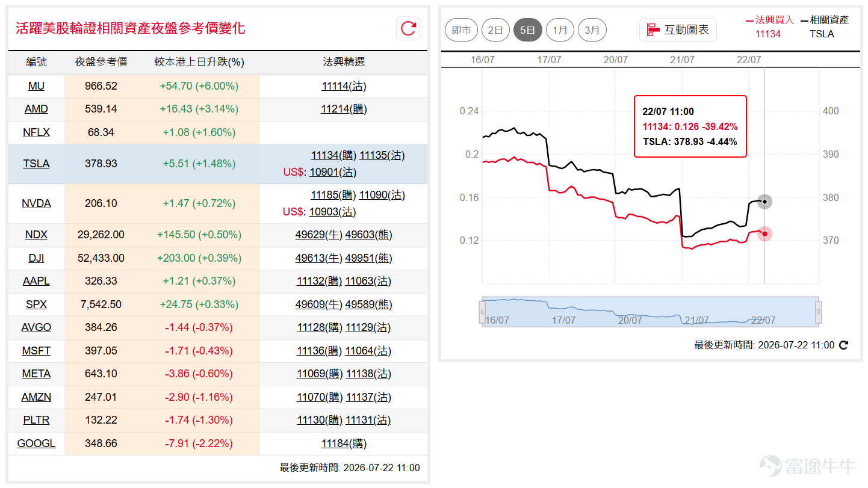Open warrant 11131(沽) for PLTR
Screen dimensions: 868x488
point(368,420)
